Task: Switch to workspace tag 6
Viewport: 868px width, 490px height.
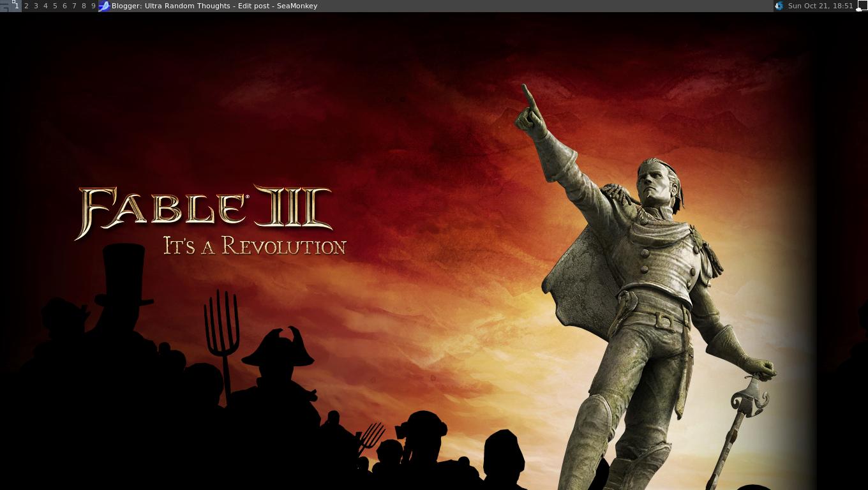Action: [64, 6]
